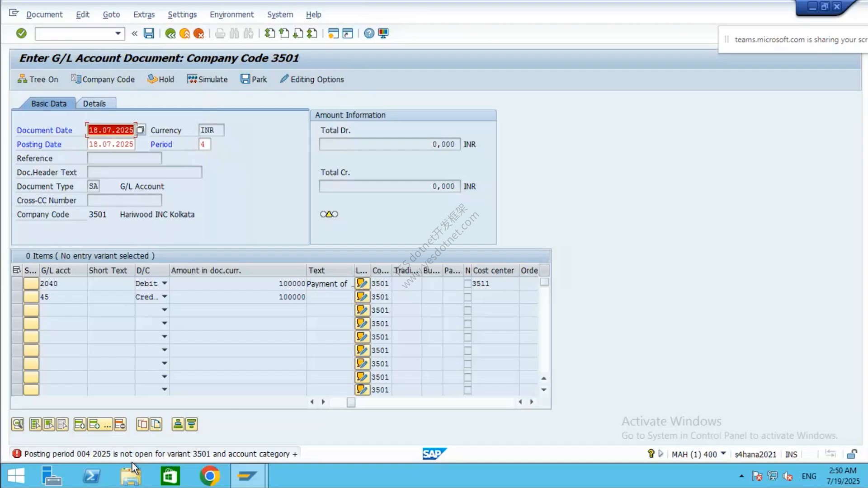Click the item detail magnifier icon below the table
This screenshot has width=868, height=488.
tap(18, 424)
